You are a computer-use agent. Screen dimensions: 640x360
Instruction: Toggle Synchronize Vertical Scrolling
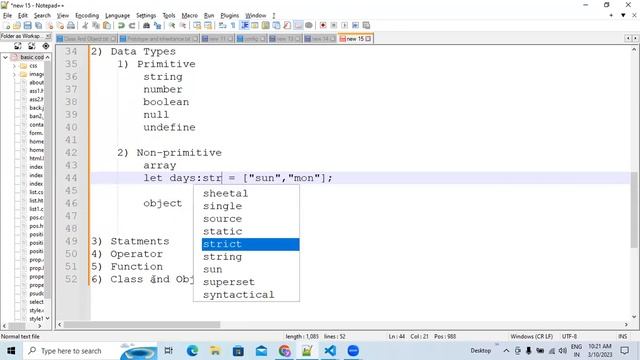pos(197,25)
